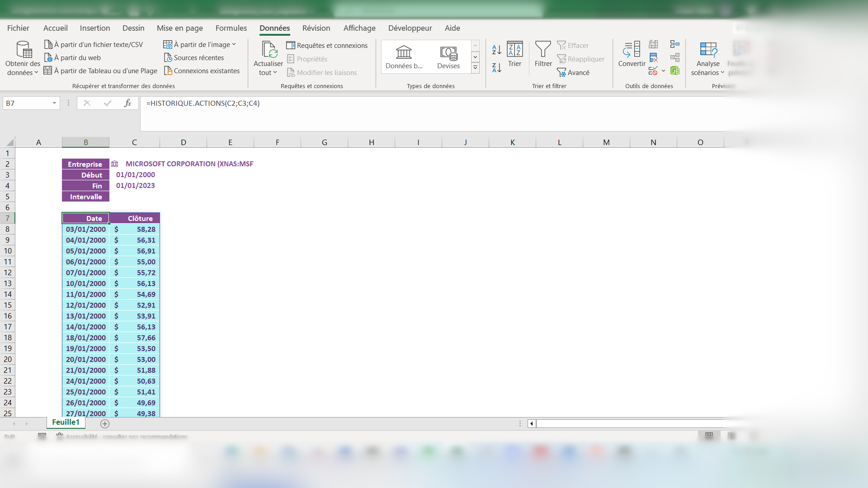This screenshot has height=488, width=868.
Task: Click Effacer filter button
Action: pos(573,45)
